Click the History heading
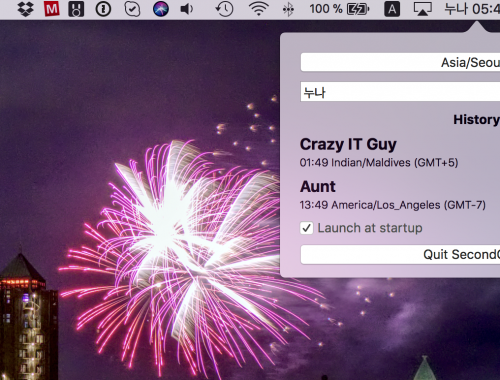This screenshot has height=380, width=500. (x=477, y=119)
